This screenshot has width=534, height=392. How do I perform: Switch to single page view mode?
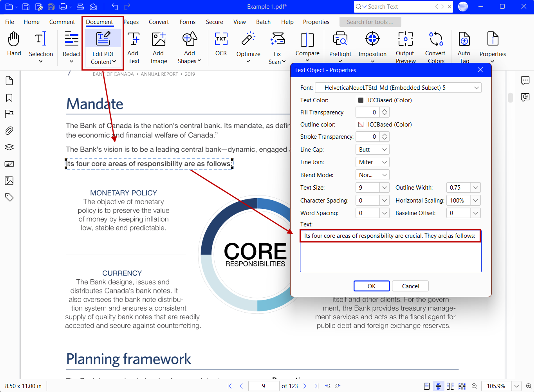pos(427,386)
